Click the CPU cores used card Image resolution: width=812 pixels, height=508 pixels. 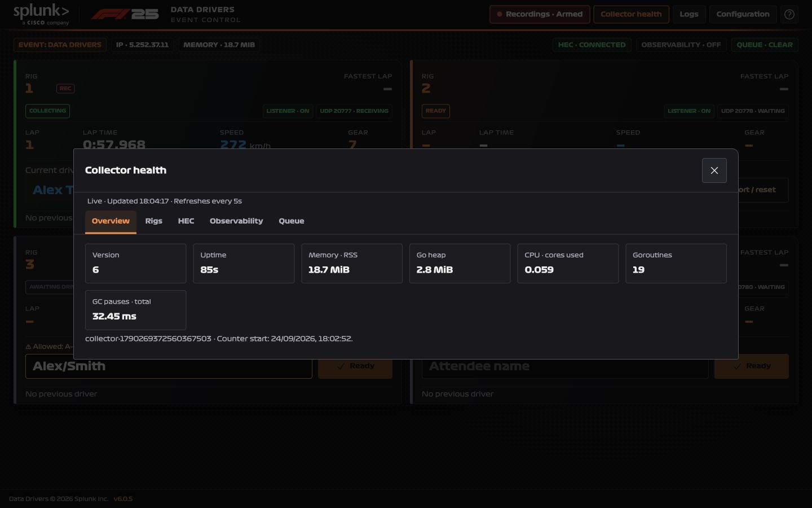coord(568,263)
